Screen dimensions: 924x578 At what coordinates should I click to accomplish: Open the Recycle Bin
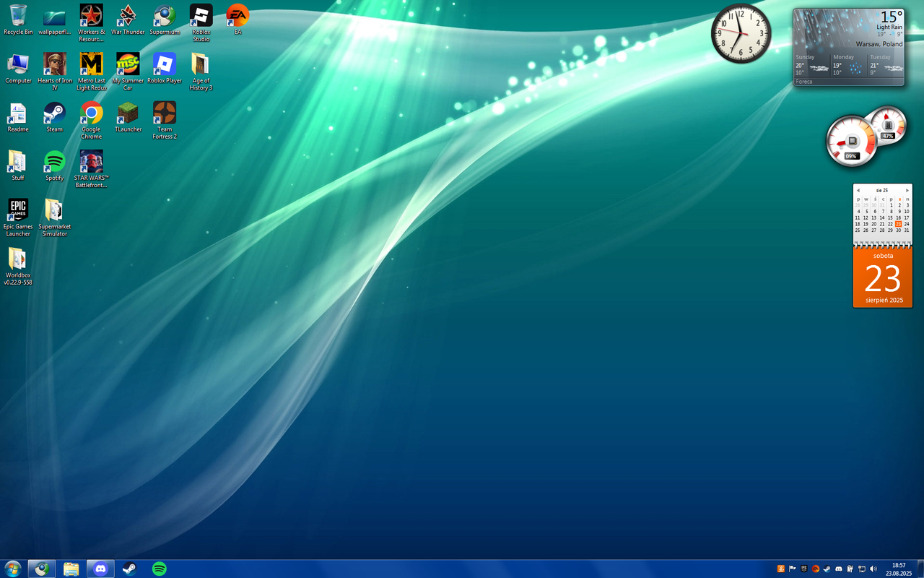(17, 14)
